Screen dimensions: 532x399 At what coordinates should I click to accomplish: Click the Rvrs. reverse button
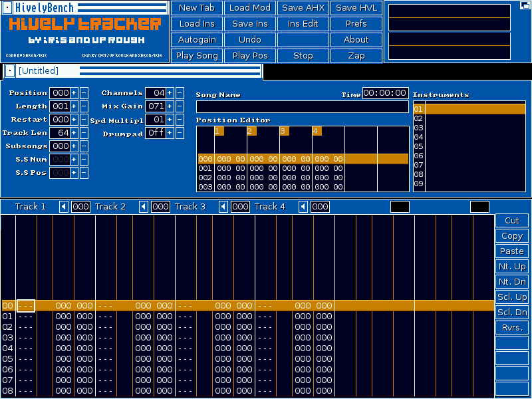[511, 328]
